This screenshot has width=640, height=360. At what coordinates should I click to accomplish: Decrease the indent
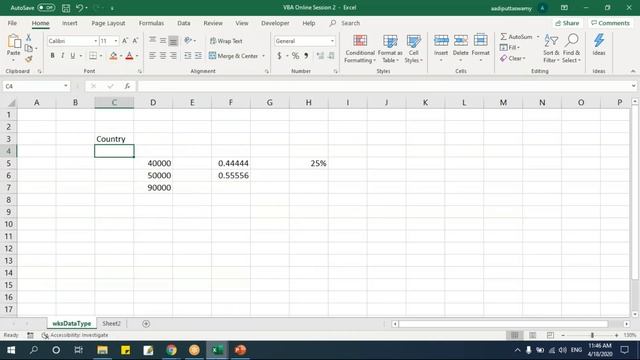click(x=188, y=56)
